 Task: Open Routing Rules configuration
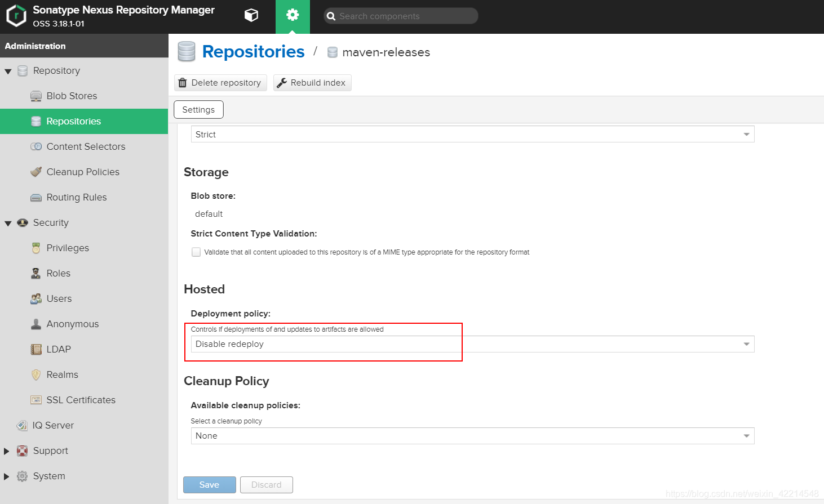(76, 197)
